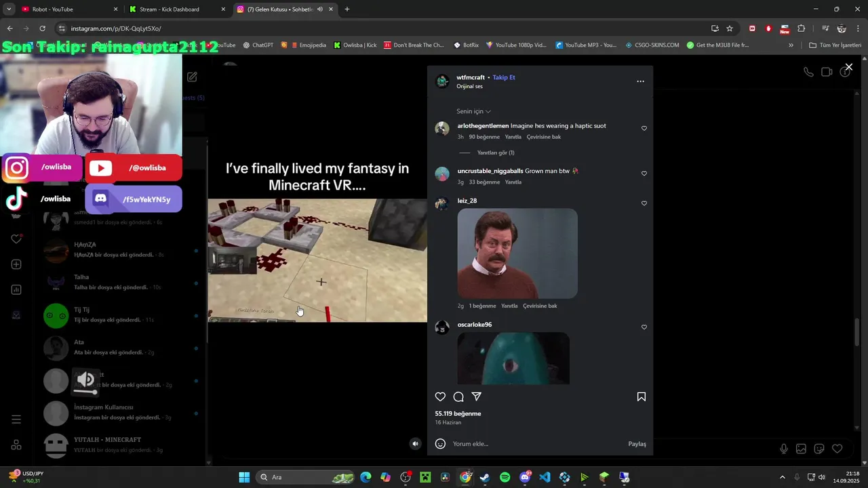Like uncrustable_niggaballs' comment
This screenshot has height=488, width=868.
click(x=644, y=174)
